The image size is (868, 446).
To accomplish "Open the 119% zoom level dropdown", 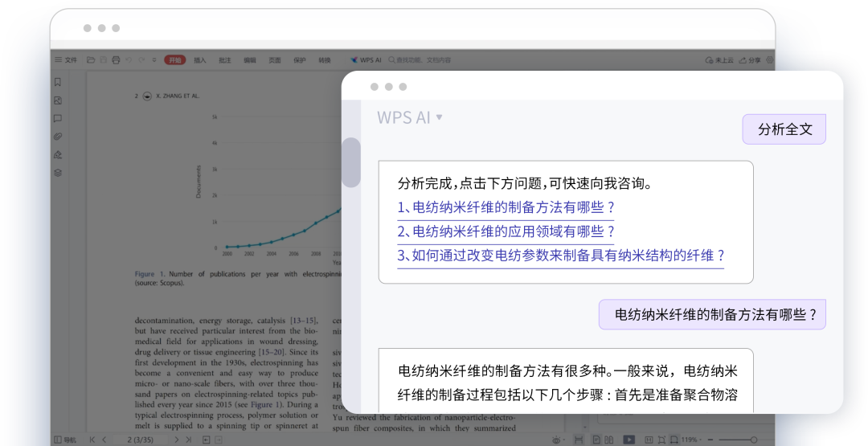I will point(692,440).
